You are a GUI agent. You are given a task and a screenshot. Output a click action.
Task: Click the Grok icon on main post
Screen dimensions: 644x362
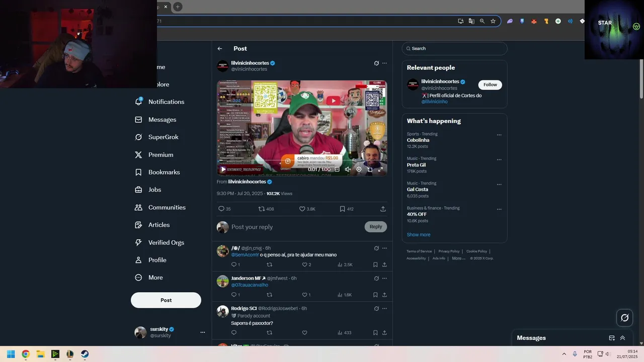[x=376, y=63]
